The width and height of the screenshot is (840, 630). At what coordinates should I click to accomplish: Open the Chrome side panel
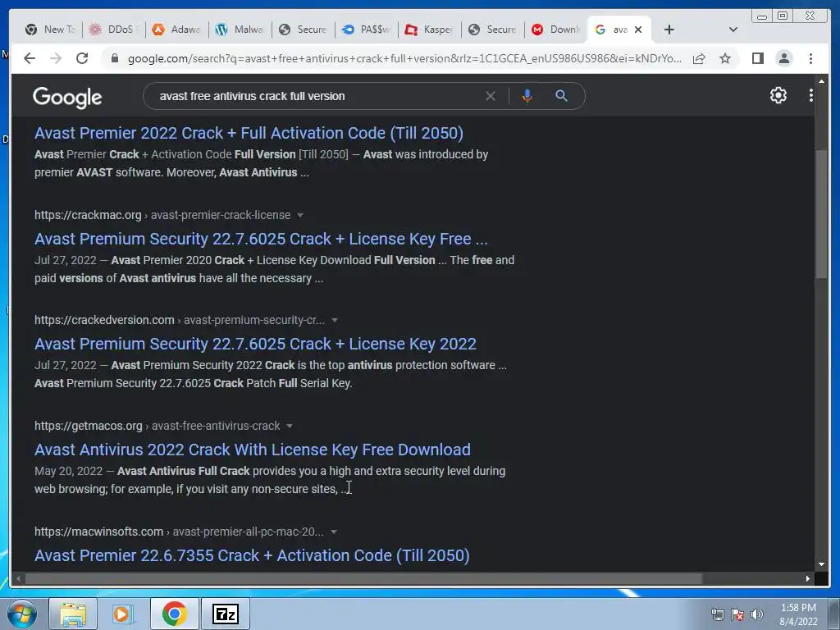757,58
